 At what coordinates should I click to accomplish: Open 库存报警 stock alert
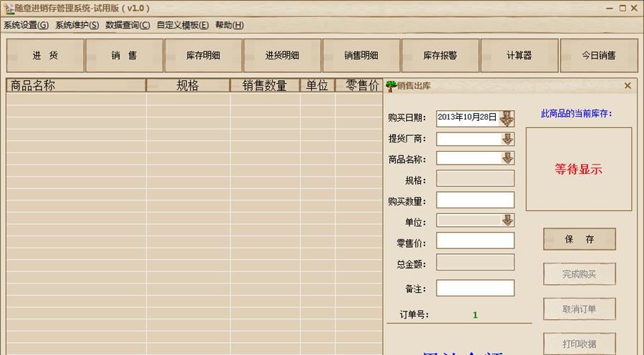(x=440, y=56)
